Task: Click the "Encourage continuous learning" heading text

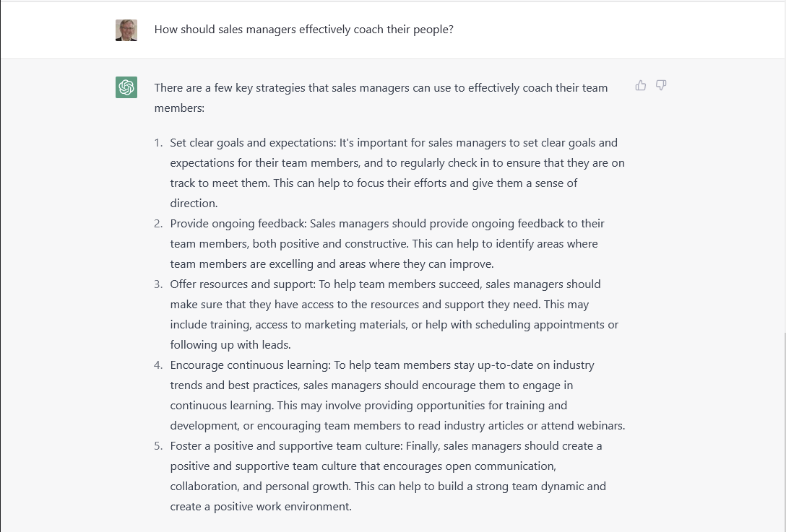Action: pyautogui.click(x=251, y=365)
